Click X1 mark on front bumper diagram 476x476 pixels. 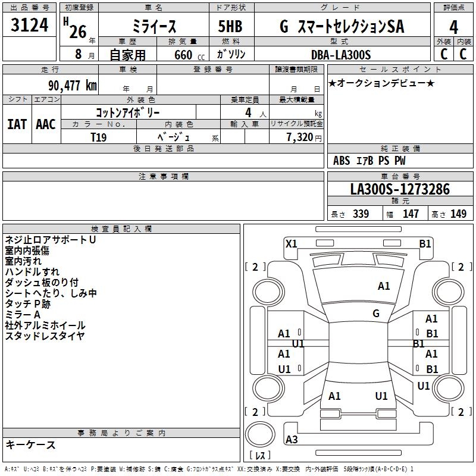(291, 244)
